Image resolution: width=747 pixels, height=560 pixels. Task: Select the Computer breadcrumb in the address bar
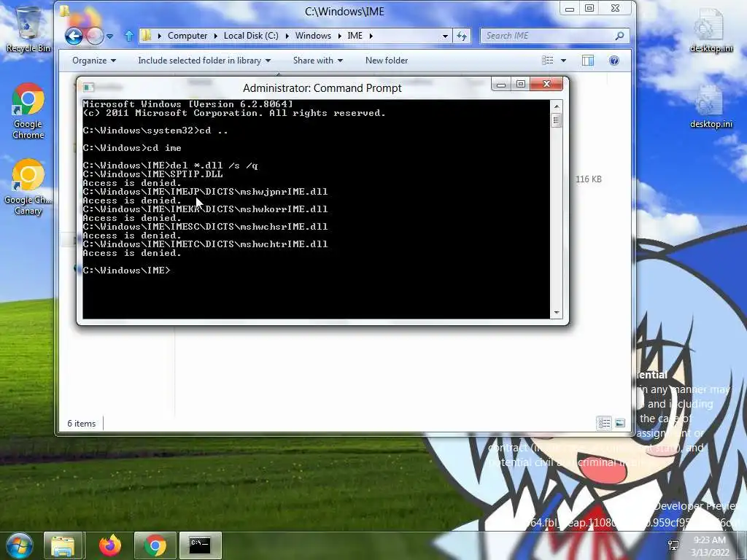tap(187, 36)
